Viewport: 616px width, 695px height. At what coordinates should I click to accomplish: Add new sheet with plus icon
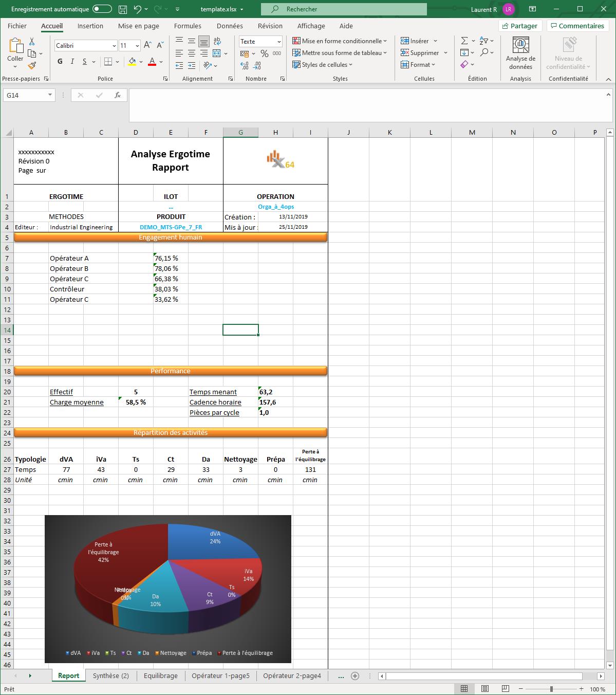(x=355, y=676)
